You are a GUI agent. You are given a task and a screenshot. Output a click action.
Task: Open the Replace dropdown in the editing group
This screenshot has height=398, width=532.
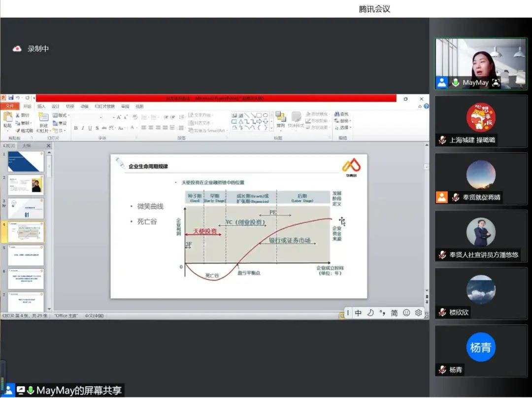pos(343,121)
